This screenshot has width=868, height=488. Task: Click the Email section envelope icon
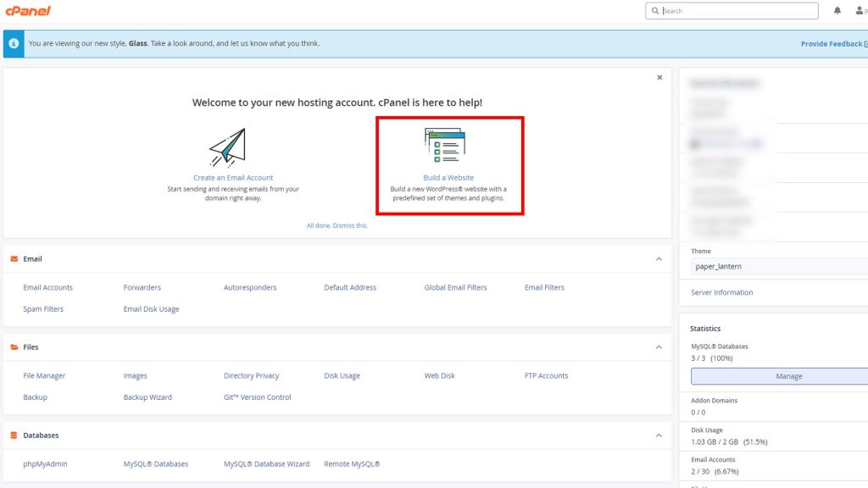click(x=14, y=259)
